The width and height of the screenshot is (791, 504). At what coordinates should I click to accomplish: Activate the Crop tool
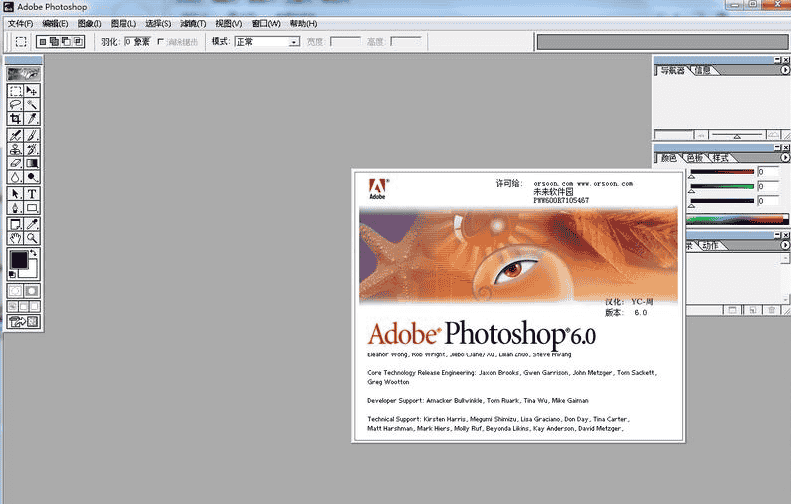[15, 118]
